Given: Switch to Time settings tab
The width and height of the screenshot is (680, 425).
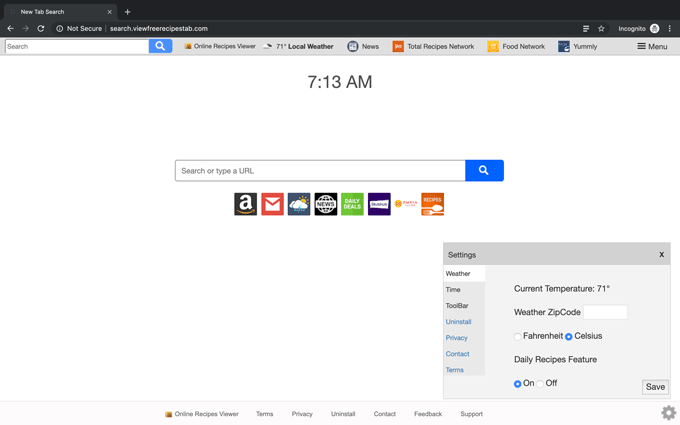Looking at the screenshot, I should pos(464,290).
